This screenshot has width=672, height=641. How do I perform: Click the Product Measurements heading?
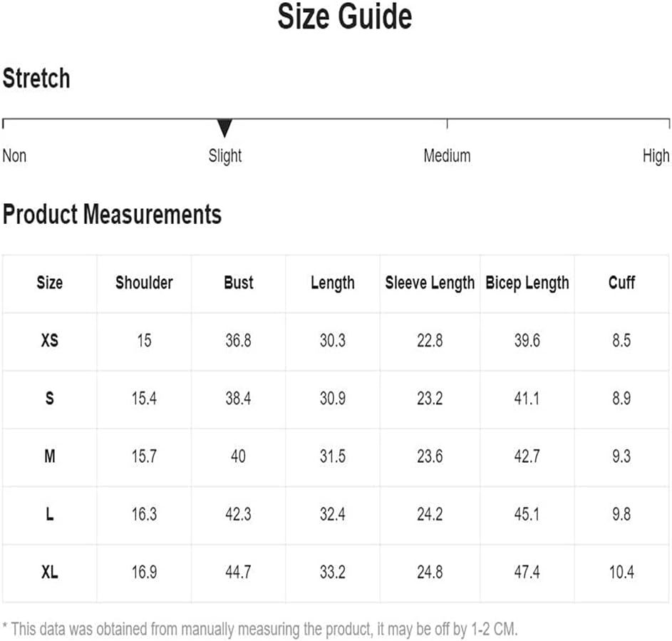click(x=112, y=214)
